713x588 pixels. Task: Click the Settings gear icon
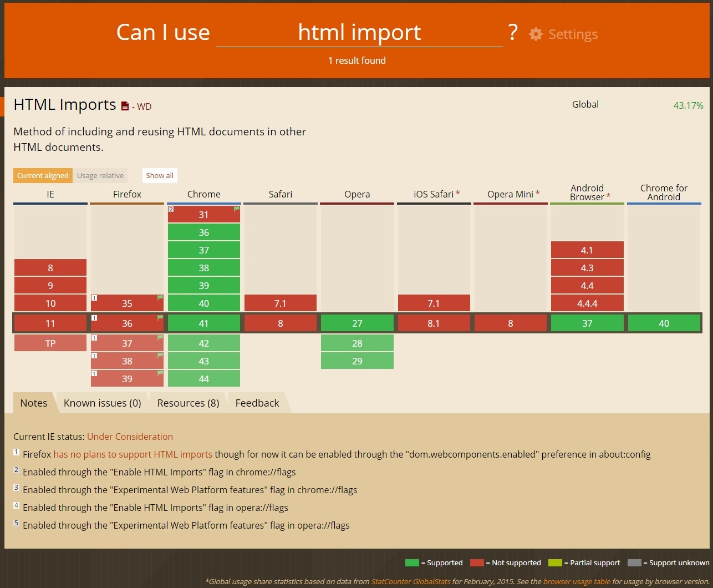pyautogui.click(x=536, y=34)
